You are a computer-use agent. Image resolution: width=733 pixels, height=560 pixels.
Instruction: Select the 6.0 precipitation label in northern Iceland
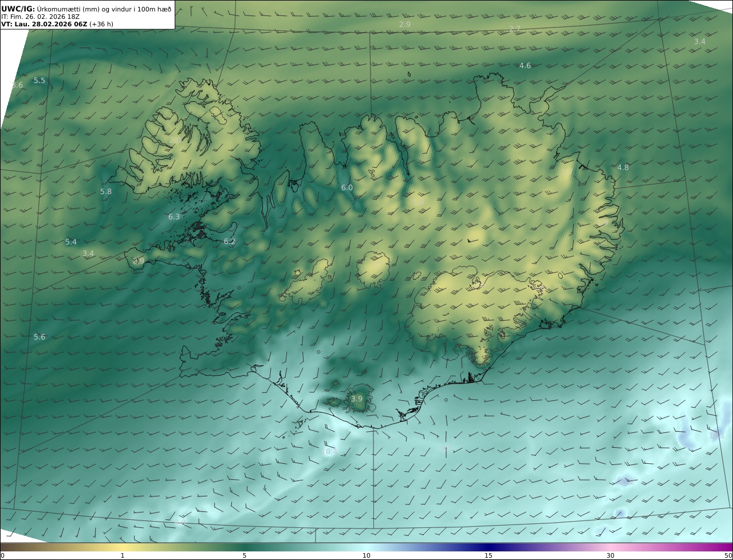click(x=347, y=188)
